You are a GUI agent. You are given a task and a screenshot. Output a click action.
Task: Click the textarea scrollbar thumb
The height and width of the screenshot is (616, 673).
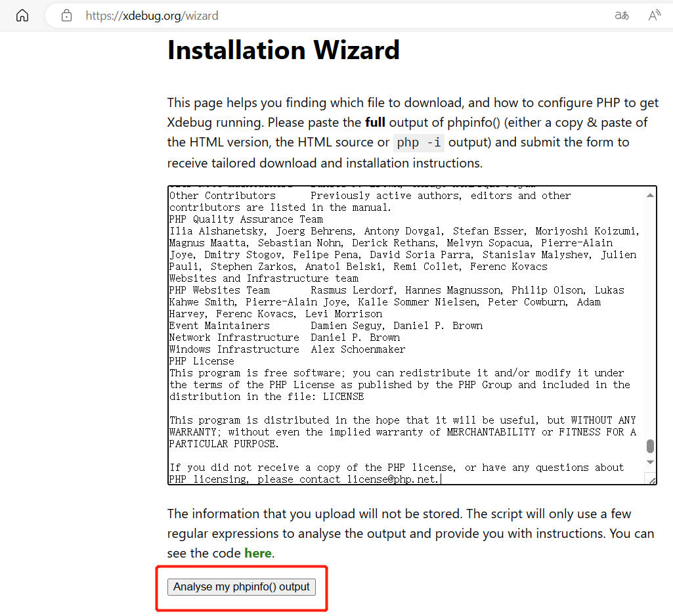(650, 446)
